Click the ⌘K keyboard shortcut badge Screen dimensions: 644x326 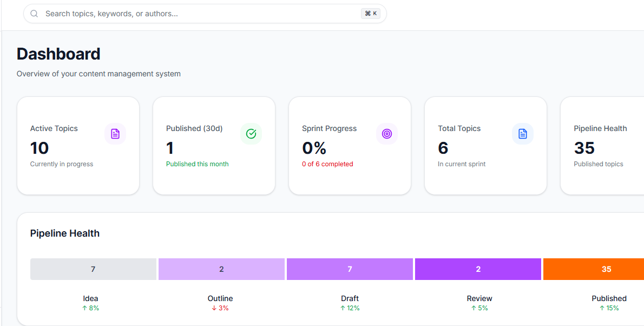coord(370,13)
